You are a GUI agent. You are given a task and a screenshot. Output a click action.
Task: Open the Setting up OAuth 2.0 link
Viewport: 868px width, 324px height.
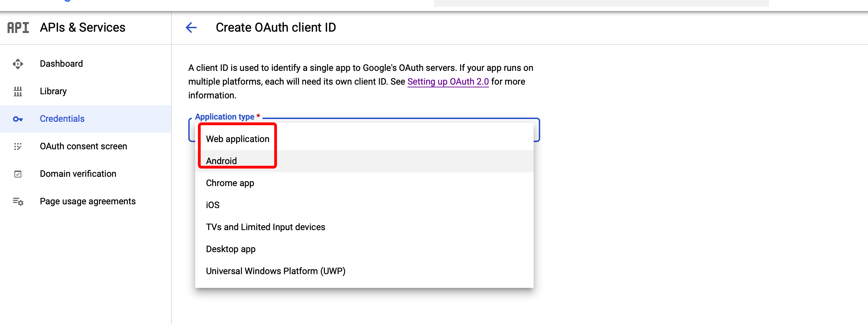(x=448, y=82)
